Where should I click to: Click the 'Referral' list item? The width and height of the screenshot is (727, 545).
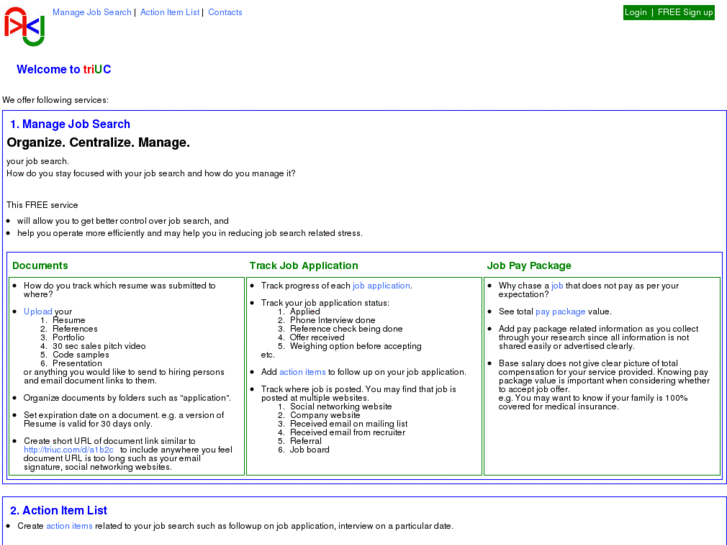click(x=306, y=441)
